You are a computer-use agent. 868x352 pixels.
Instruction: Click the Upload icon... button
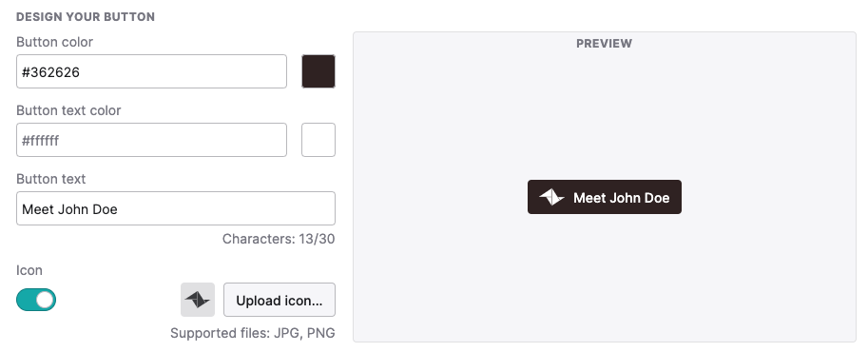pyautogui.click(x=280, y=300)
